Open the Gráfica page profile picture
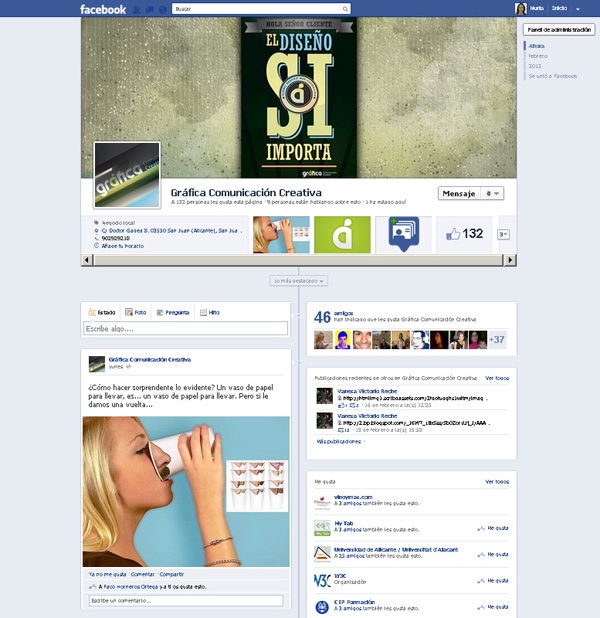The width and height of the screenshot is (600, 618). (x=127, y=175)
